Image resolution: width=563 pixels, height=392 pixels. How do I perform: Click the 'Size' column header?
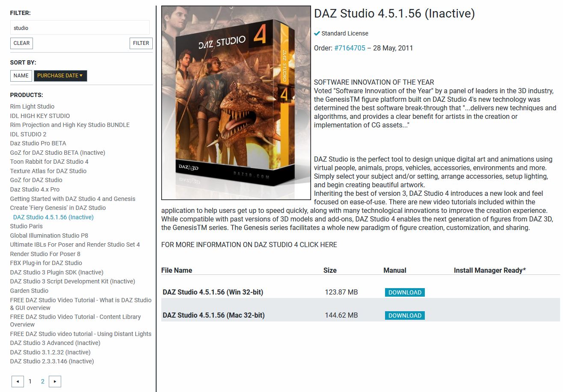tap(330, 270)
